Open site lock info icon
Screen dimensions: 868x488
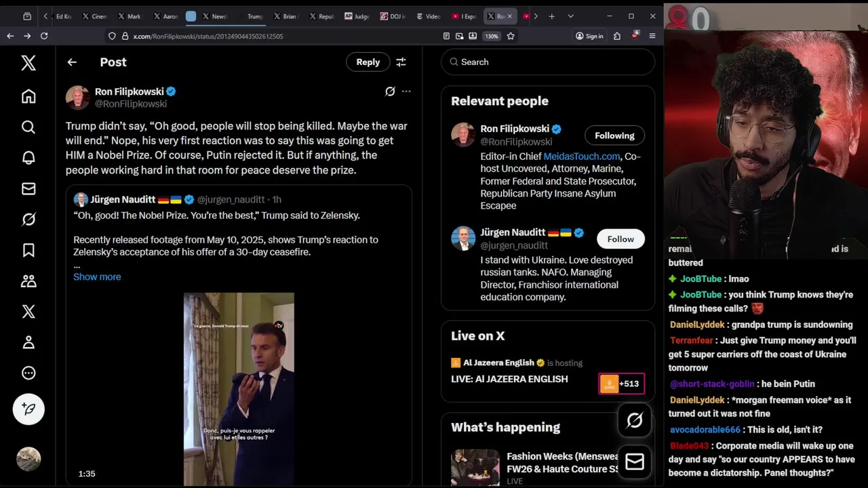coord(125,36)
